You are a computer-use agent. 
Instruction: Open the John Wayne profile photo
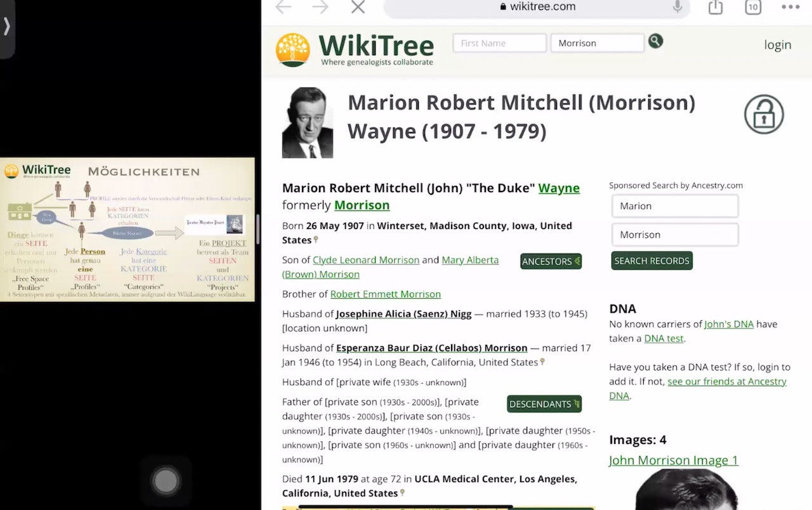point(307,122)
